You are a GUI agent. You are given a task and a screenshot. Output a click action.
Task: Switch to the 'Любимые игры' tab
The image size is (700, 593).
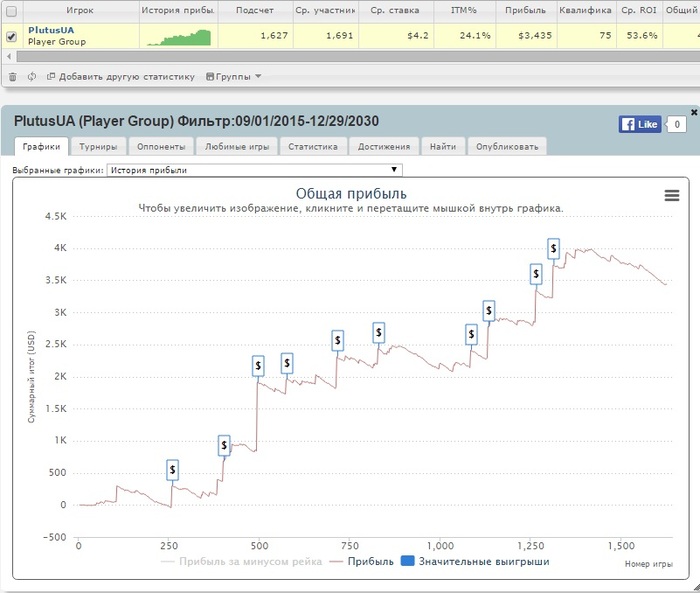click(237, 146)
